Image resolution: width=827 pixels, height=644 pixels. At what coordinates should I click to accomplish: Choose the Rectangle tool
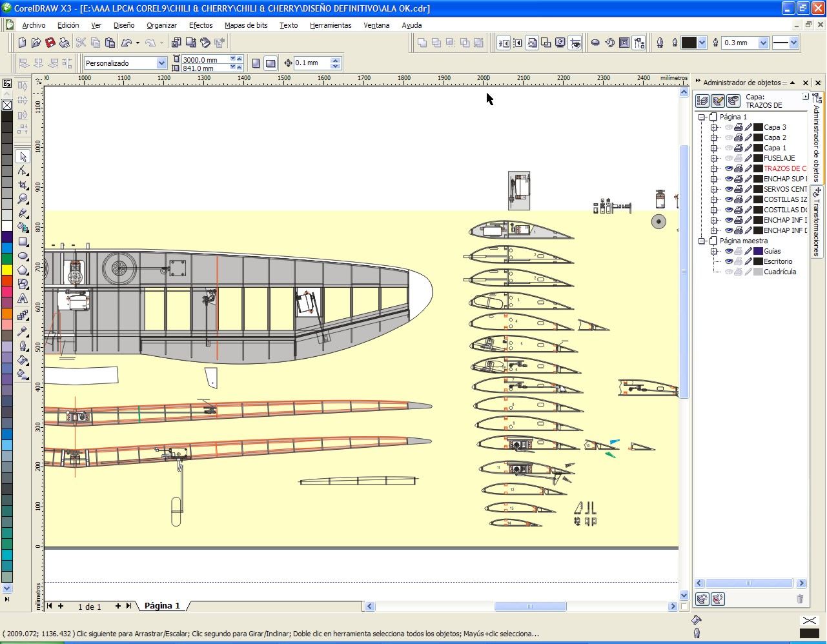(x=23, y=242)
